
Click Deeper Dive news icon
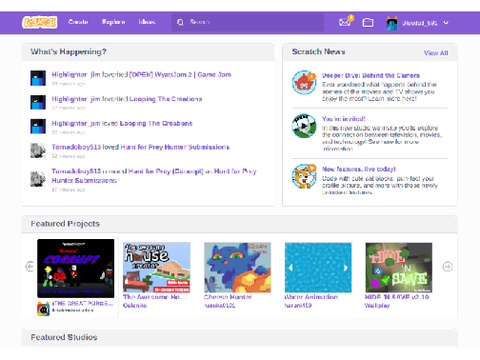pyautogui.click(x=304, y=82)
